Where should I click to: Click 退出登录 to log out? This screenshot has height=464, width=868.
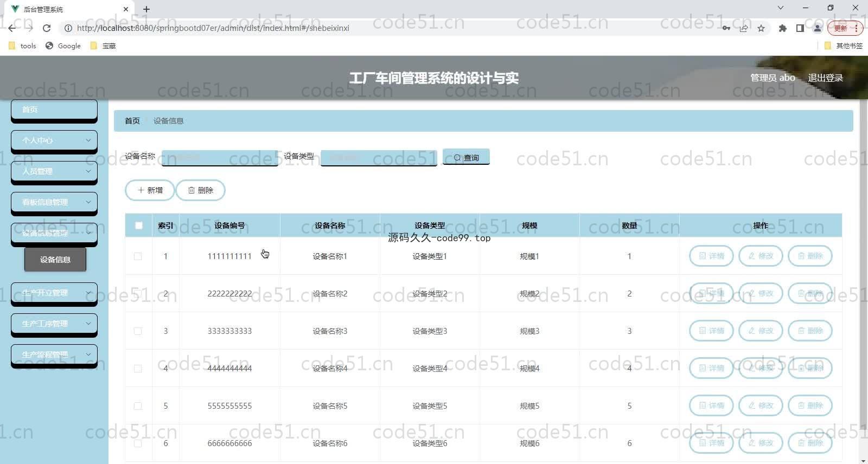click(825, 78)
